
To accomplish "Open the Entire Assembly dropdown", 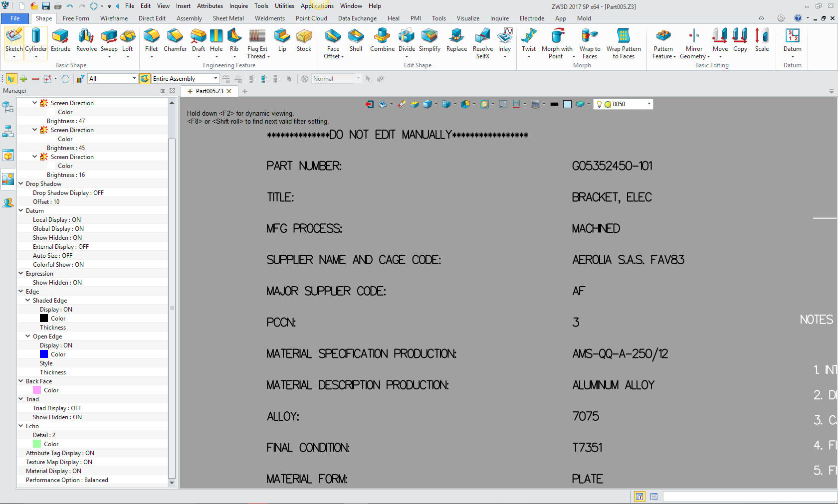I will coord(215,79).
